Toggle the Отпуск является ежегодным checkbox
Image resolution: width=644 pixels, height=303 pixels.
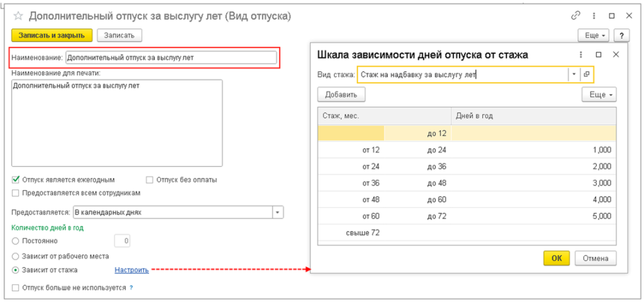(x=16, y=180)
